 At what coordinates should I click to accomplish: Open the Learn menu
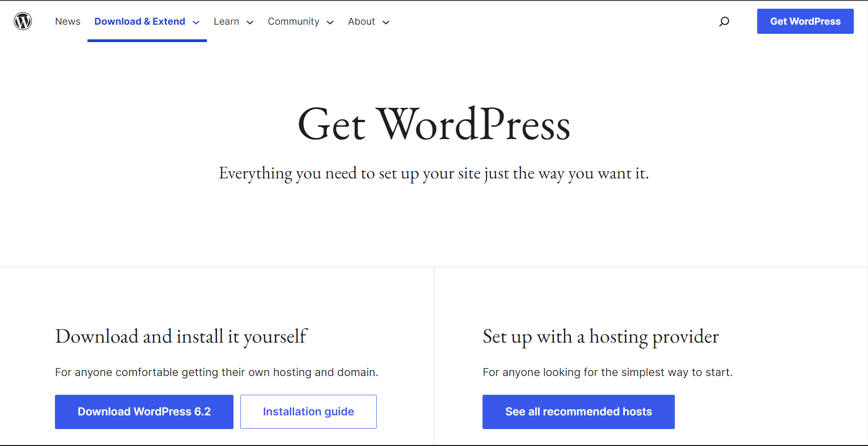[226, 21]
